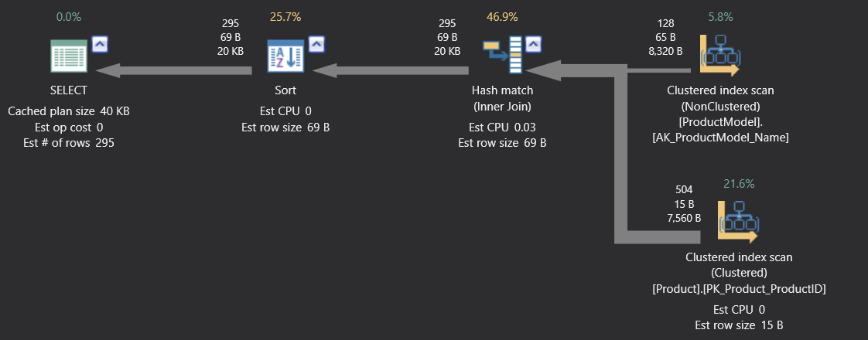Click the 46.9% cost on Hash match

(x=502, y=17)
